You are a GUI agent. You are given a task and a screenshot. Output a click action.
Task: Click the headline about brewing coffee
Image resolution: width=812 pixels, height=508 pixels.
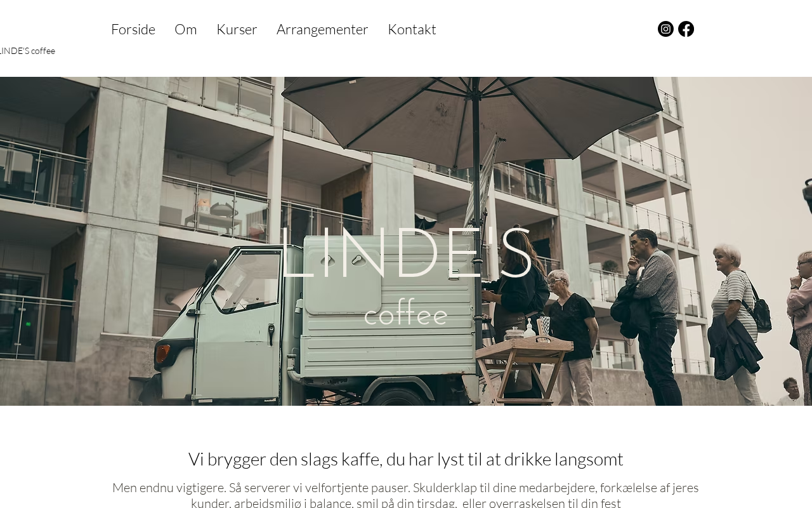pyautogui.click(x=406, y=458)
